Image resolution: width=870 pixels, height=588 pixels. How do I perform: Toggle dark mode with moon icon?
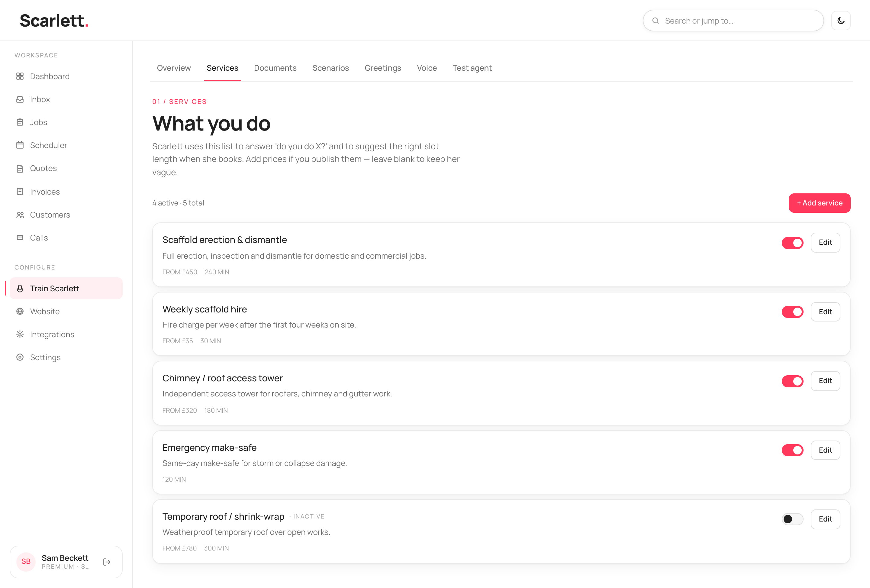841,21
